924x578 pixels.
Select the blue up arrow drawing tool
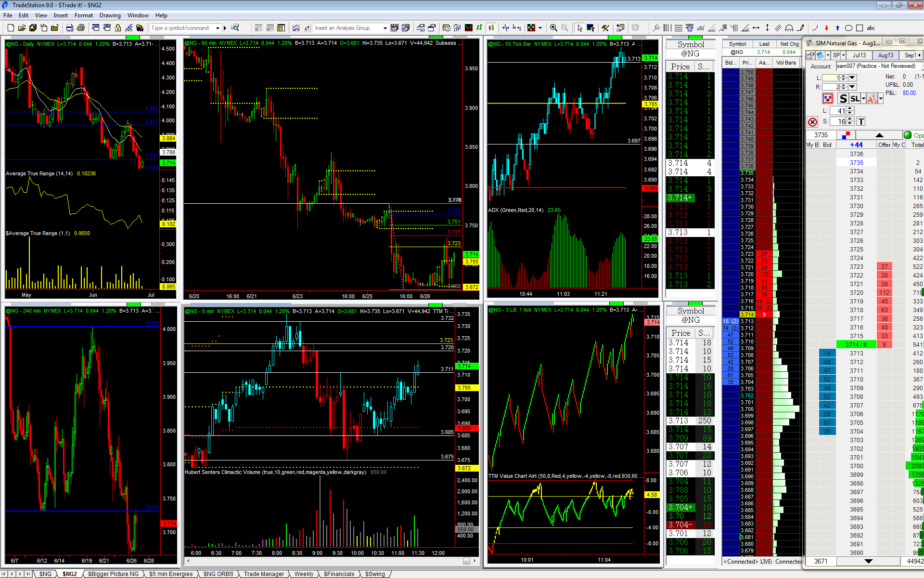click(x=837, y=28)
